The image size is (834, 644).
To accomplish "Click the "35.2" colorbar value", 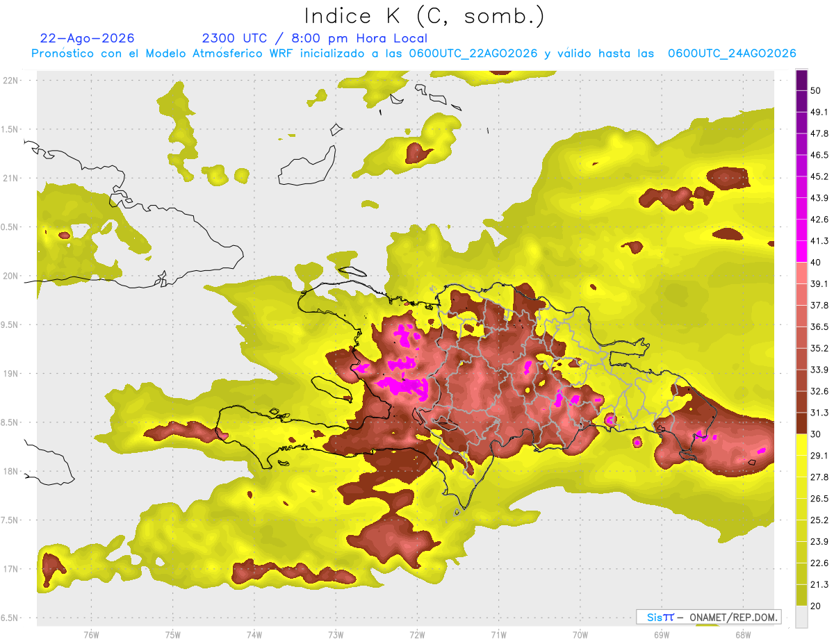I will pos(819,348).
